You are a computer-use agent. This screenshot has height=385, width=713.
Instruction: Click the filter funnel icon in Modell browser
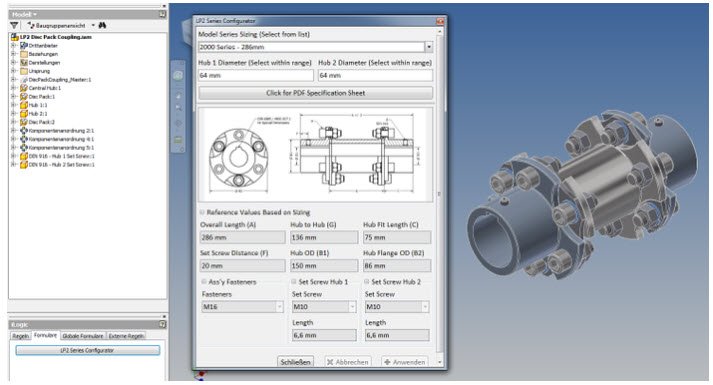[x=14, y=25]
